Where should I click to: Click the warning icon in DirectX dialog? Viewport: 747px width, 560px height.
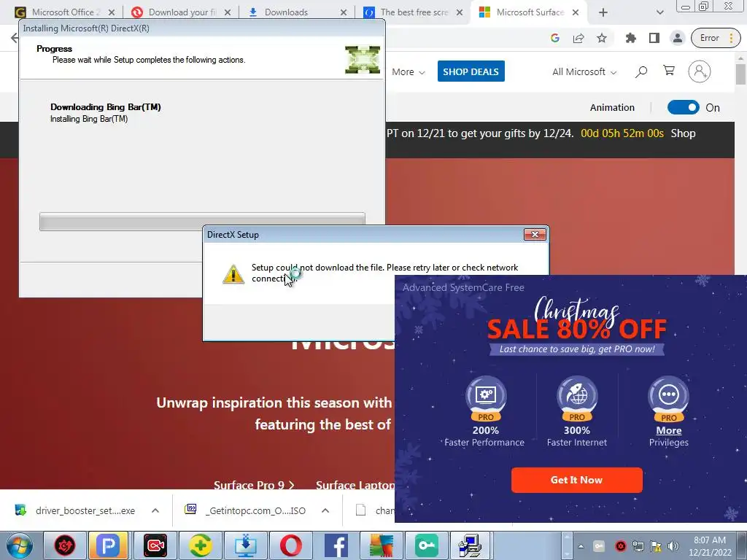pyautogui.click(x=233, y=274)
